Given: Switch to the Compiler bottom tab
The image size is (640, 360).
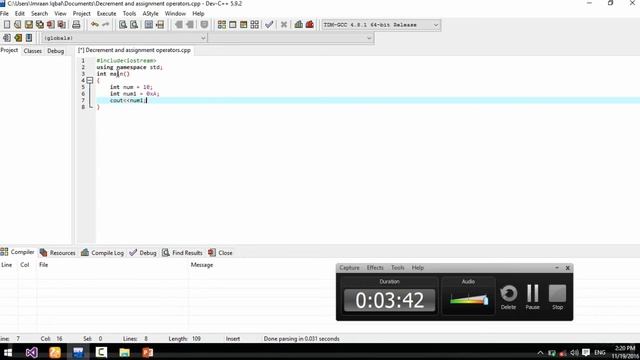Looking at the screenshot, I should 18,252.
